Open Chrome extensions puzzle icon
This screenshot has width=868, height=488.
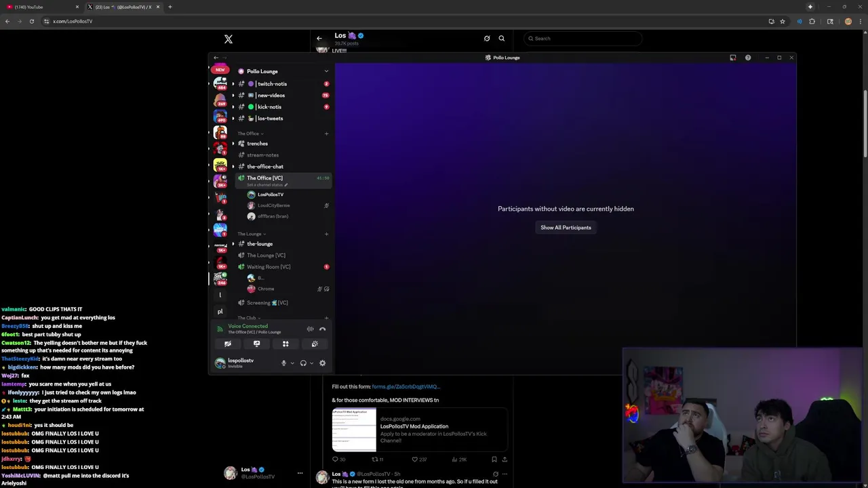(812, 21)
